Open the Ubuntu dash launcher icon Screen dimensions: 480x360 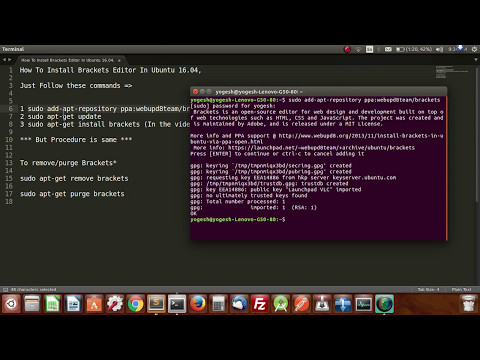(x=11, y=304)
